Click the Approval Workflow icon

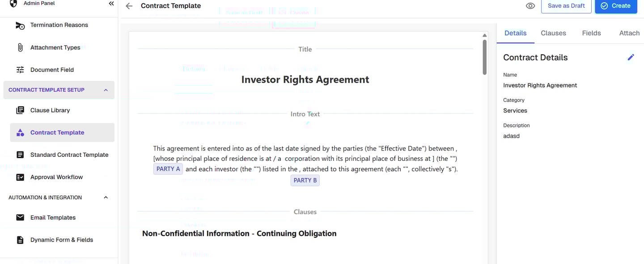coord(20,177)
